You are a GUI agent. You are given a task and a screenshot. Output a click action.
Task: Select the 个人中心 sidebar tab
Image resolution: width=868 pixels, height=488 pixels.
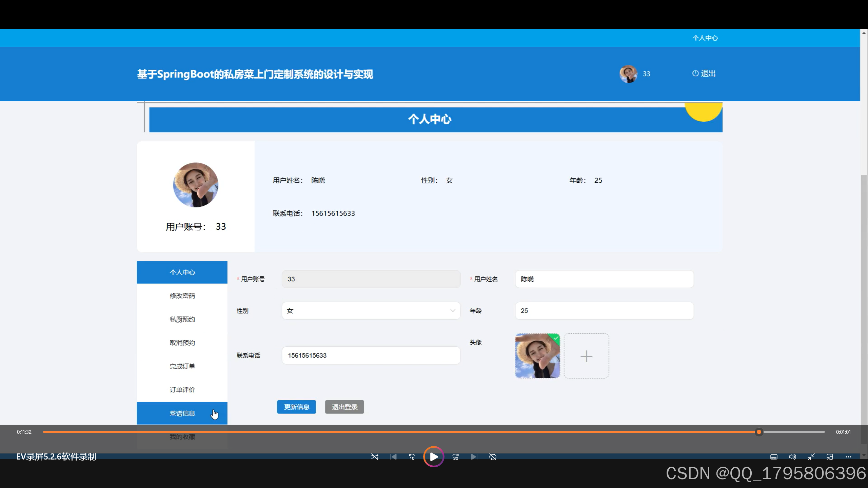point(182,272)
